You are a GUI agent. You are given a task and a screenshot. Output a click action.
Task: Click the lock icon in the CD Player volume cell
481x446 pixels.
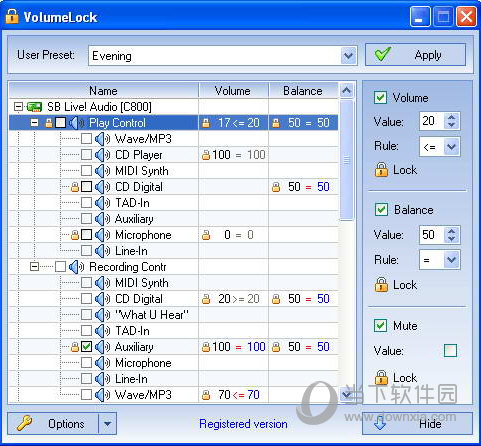pyautogui.click(x=206, y=155)
